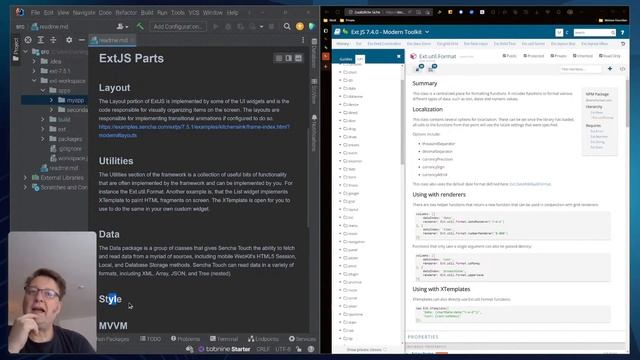Open the Tools menu
The height and width of the screenshot is (360, 640).
click(178, 13)
